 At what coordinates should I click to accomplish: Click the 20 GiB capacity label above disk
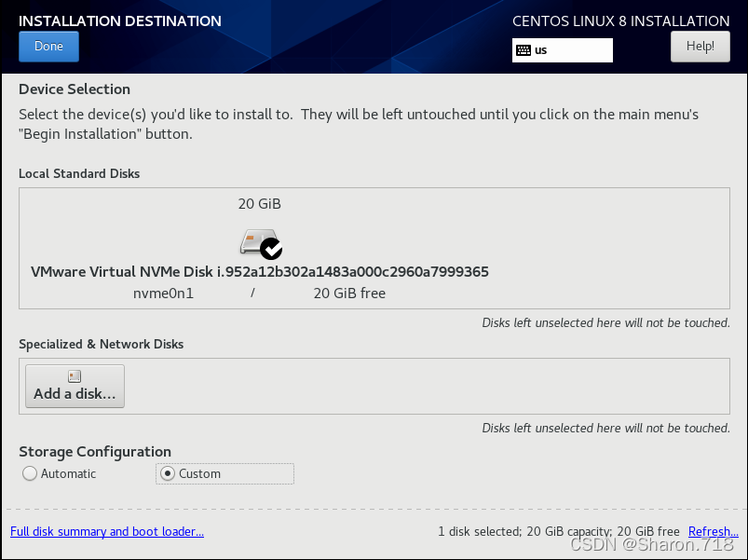click(260, 204)
